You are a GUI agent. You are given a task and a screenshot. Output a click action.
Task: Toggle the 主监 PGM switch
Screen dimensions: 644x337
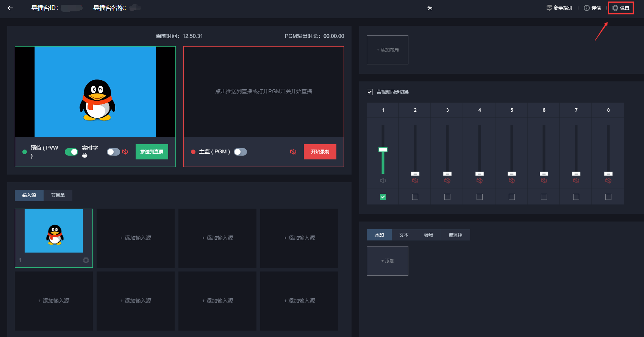pyautogui.click(x=240, y=152)
